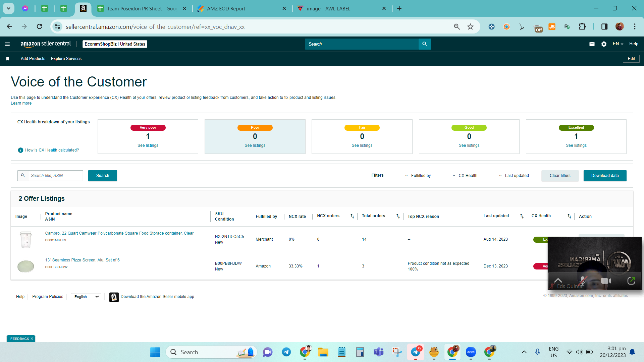
Task: Open the Help menu in the header
Action: pyautogui.click(x=634, y=44)
